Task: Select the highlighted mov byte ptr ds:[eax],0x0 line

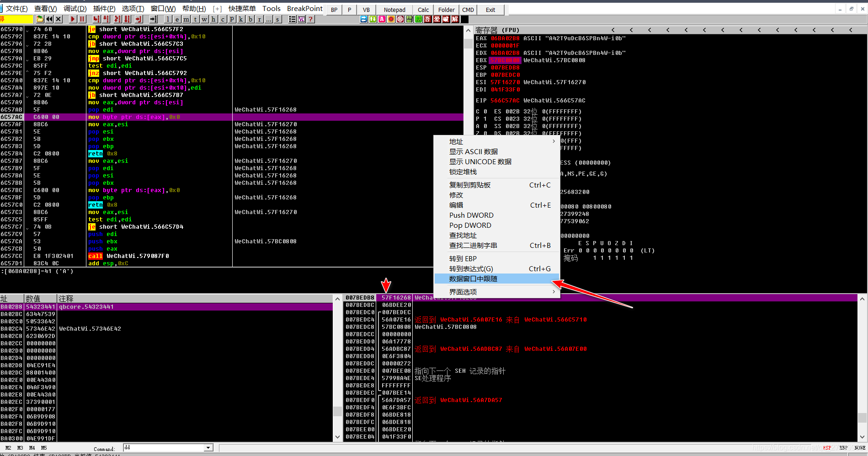Action: (231, 117)
